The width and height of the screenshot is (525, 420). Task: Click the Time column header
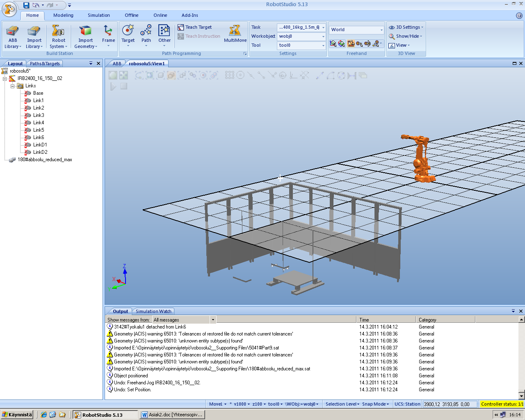(x=386, y=320)
